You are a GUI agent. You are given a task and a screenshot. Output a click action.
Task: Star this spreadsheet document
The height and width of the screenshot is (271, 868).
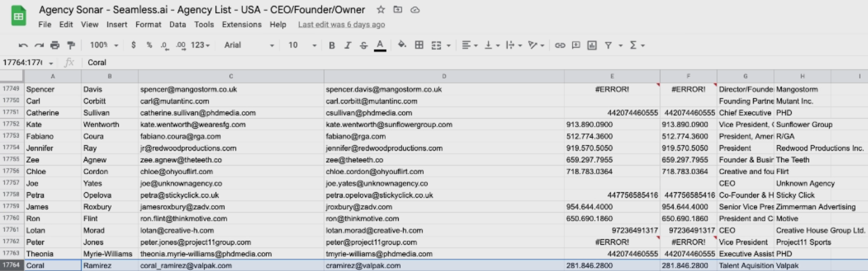[x=381, y=10]
